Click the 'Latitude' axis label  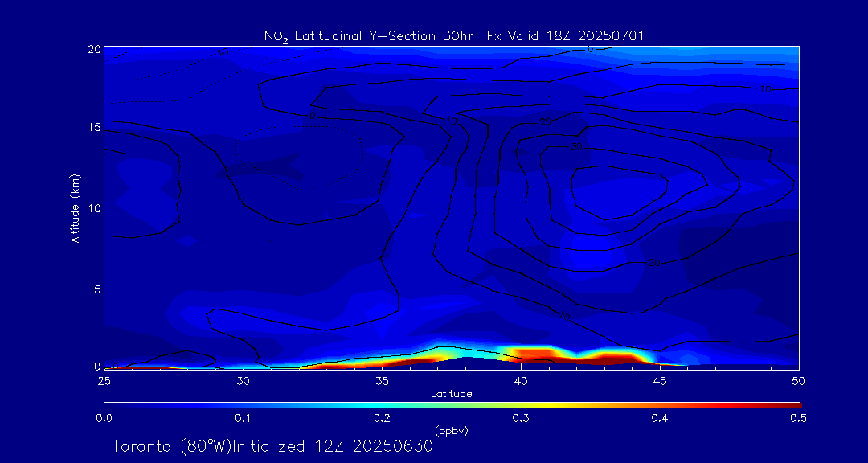451,394
